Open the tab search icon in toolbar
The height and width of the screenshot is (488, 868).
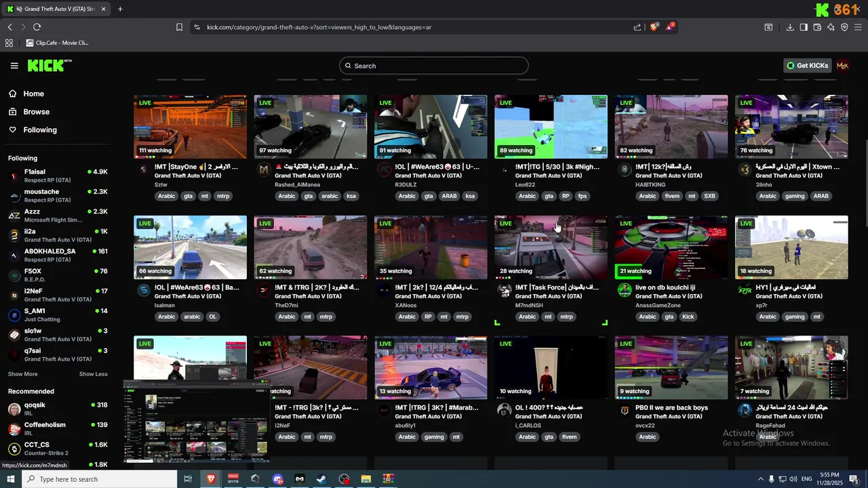click(x=768, y=27)
